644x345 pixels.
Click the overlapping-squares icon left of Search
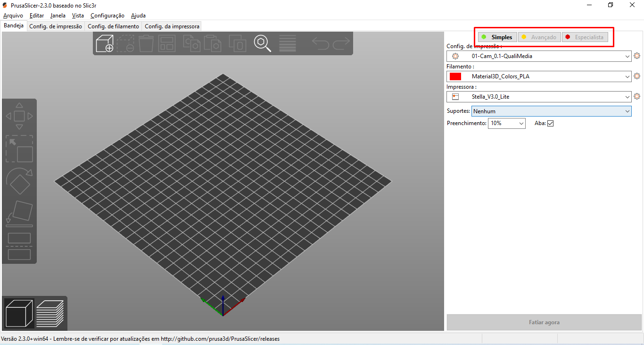(237, 43)
